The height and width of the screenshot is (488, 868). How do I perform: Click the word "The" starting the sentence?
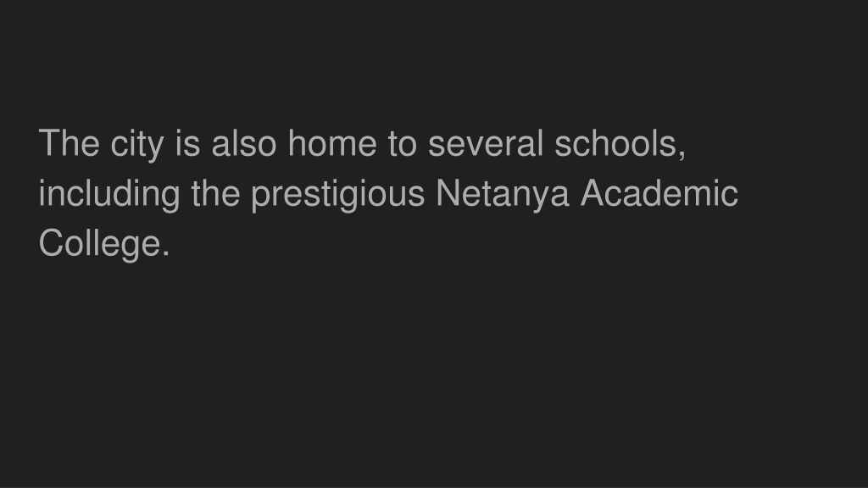[69, 142]
